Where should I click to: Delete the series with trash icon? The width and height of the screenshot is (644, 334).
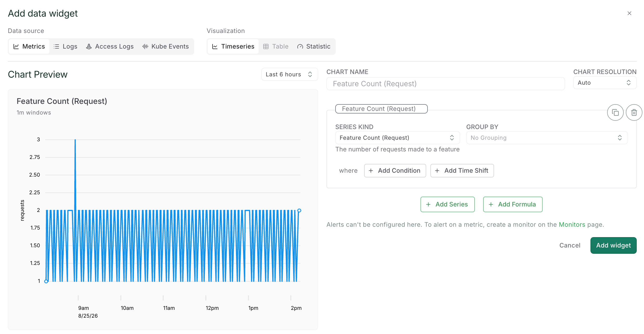click(x=634, y=112)
